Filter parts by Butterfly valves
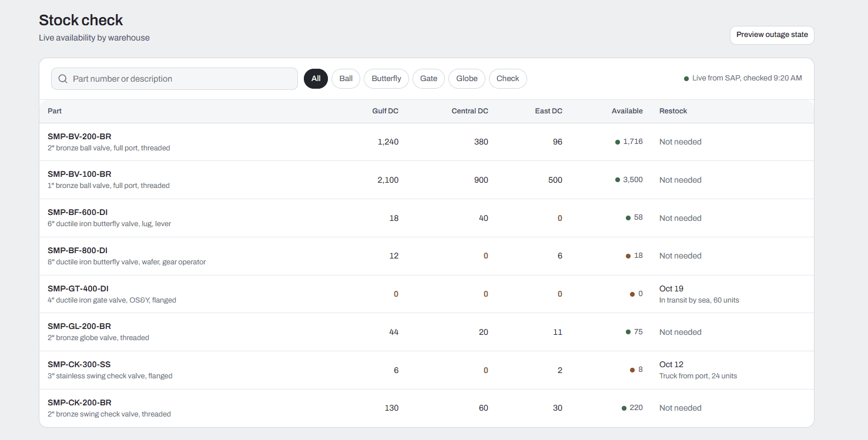 tap(386, 79)
